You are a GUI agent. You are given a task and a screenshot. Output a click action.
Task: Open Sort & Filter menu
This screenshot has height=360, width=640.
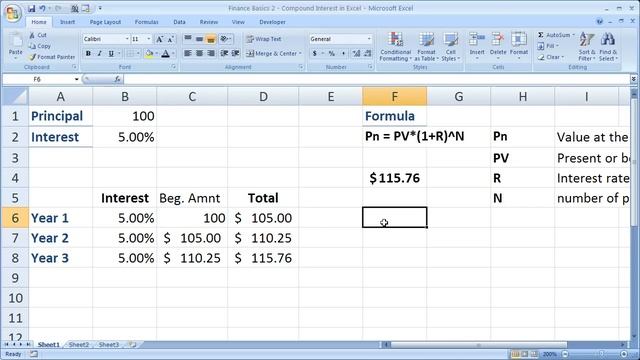pyautogui.click(x=587, y=47)
